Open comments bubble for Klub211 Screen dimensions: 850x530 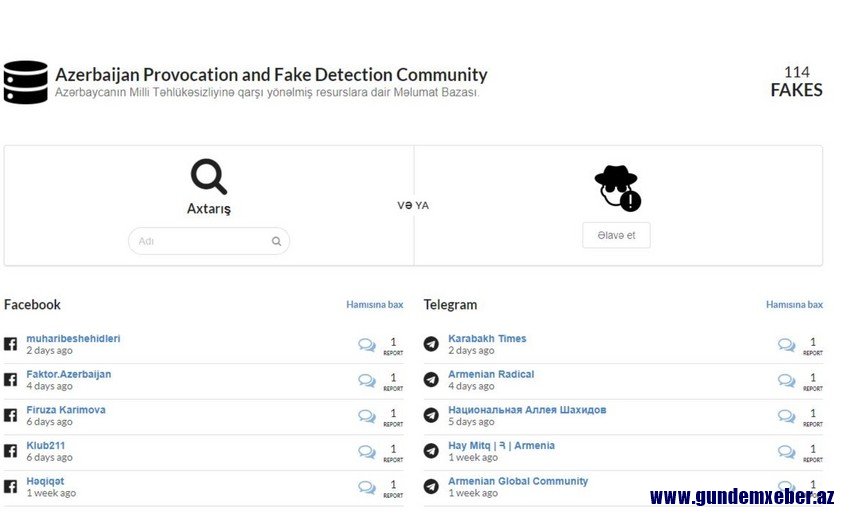(x=367, y=452)
